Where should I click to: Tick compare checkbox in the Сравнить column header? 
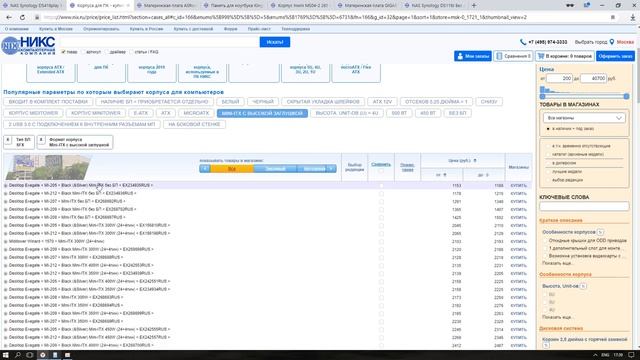[x=381, y=171]
